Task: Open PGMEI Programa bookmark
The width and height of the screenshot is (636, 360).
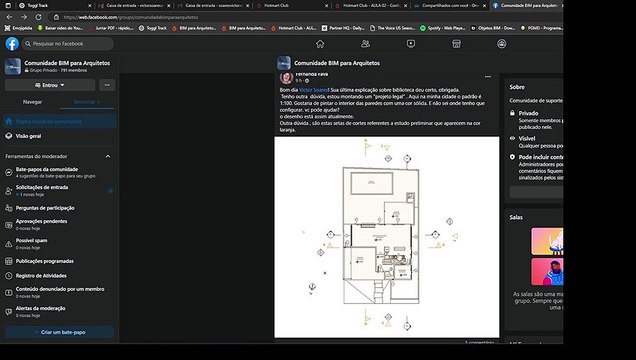Action: pyautogui.click(x=542, y=28)
